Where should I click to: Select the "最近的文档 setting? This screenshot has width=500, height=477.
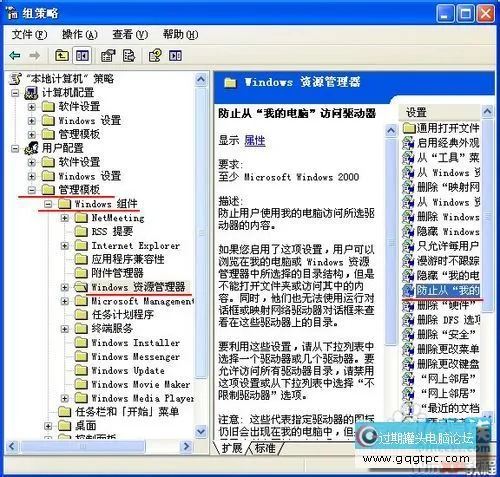pos(450,408)
